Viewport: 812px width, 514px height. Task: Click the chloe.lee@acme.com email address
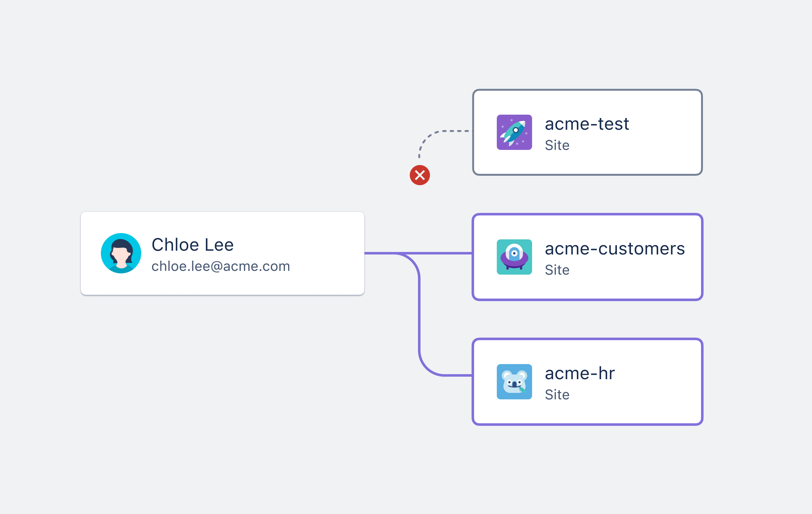click(x=221, y=266)
